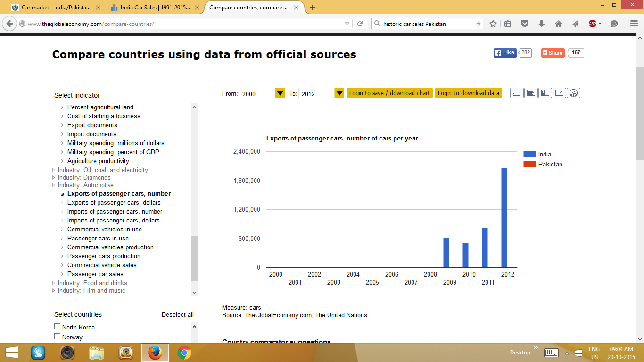
Task: Select Cost of starting a business
Action: click(x=104, y=116)
